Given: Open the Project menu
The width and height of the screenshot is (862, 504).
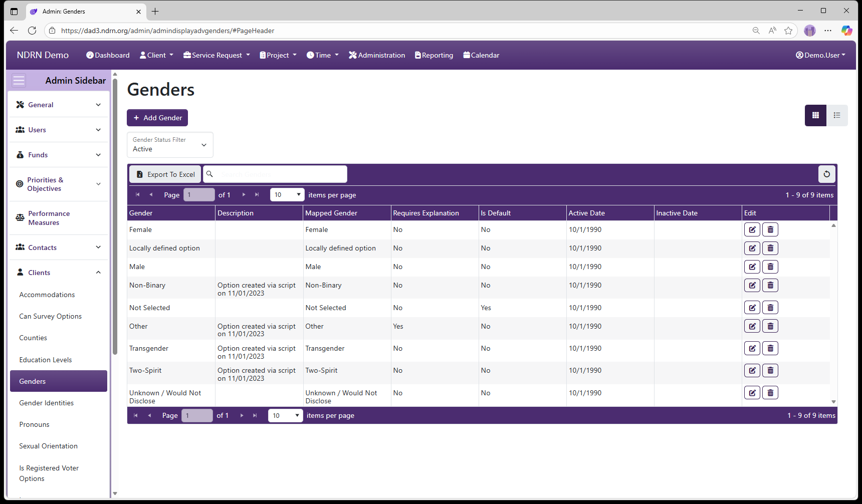Looking at the screenshot, I should (x=278, y=55).
